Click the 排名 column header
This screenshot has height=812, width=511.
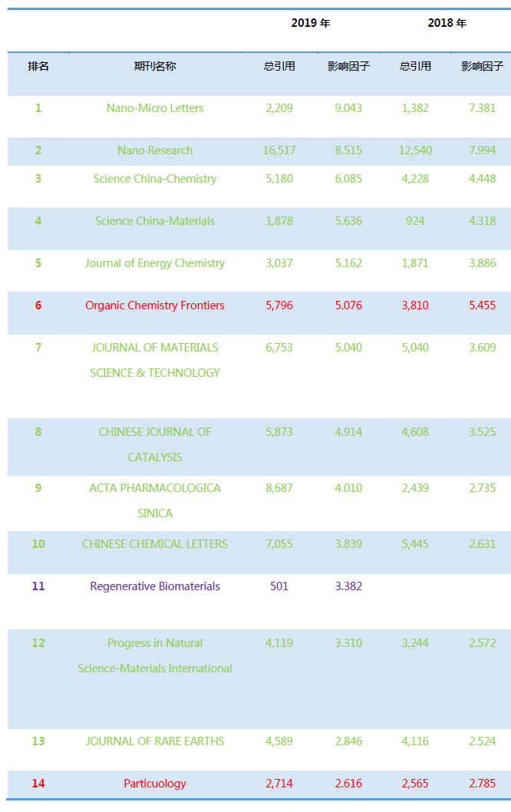coord(38,66)
